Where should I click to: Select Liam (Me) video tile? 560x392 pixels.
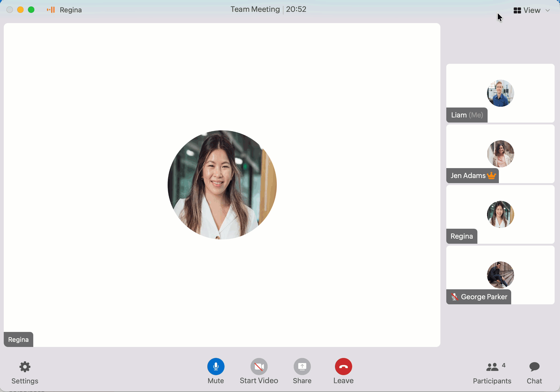[500, 93]
